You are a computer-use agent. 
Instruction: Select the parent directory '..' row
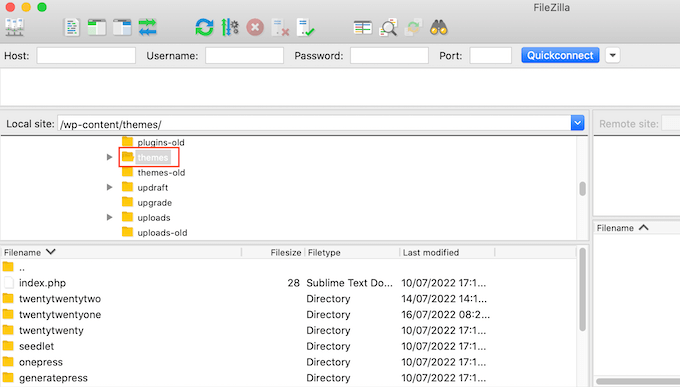(x=288, y=267)
